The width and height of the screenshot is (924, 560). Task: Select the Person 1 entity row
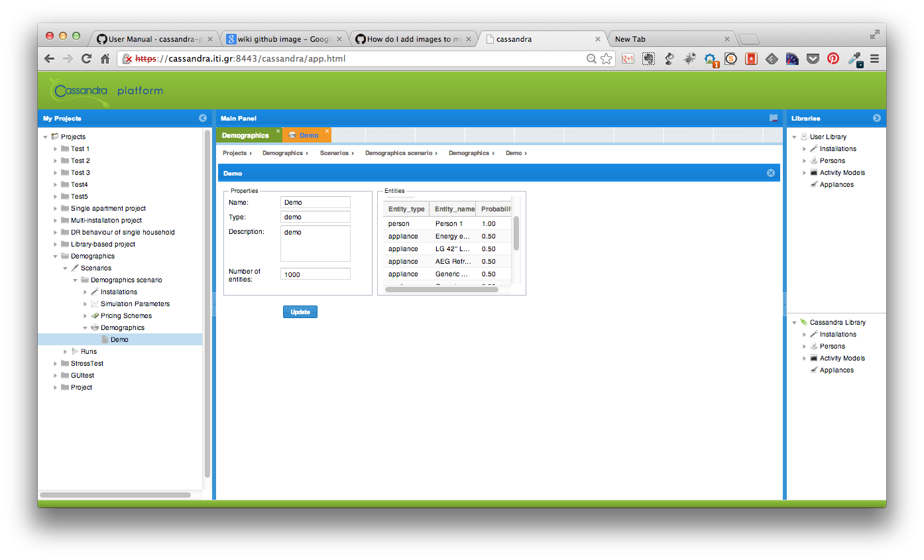(447, 223)
